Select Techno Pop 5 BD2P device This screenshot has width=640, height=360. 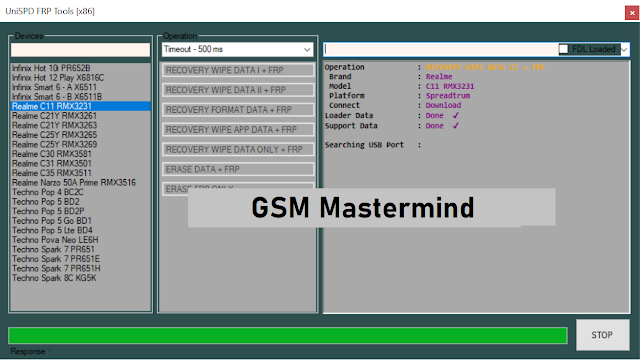[x=80, y=211]
